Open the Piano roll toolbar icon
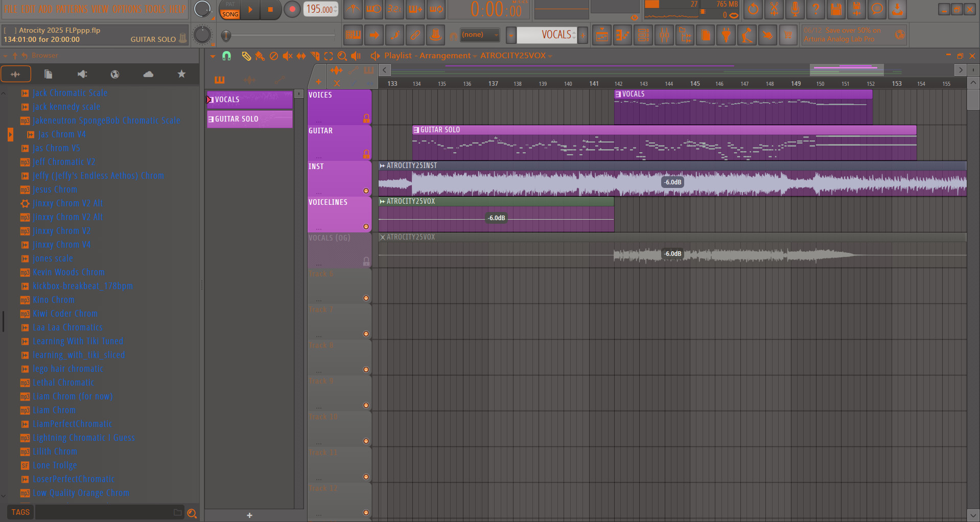The width and height of the screenshot is (980, 522). (622, 35)
